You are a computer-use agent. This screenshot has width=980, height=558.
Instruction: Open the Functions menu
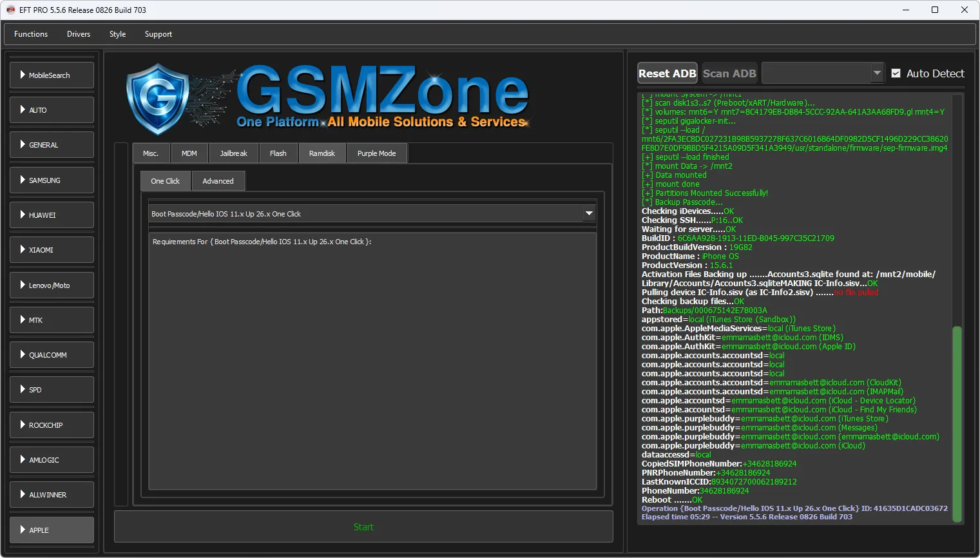click(x=31, y=34)
